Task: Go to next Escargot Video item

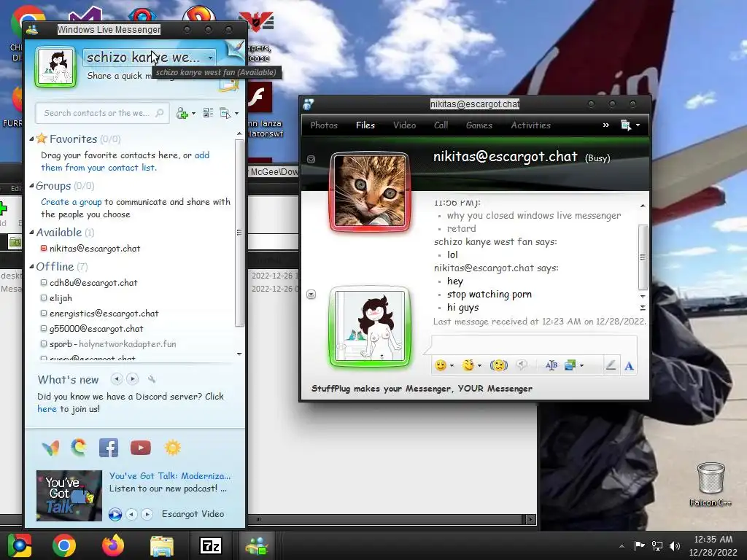Action: point(147,514)
